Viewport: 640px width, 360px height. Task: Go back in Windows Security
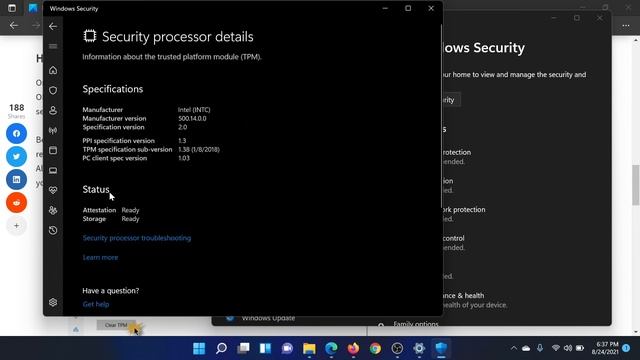click(x=53, y=27)
